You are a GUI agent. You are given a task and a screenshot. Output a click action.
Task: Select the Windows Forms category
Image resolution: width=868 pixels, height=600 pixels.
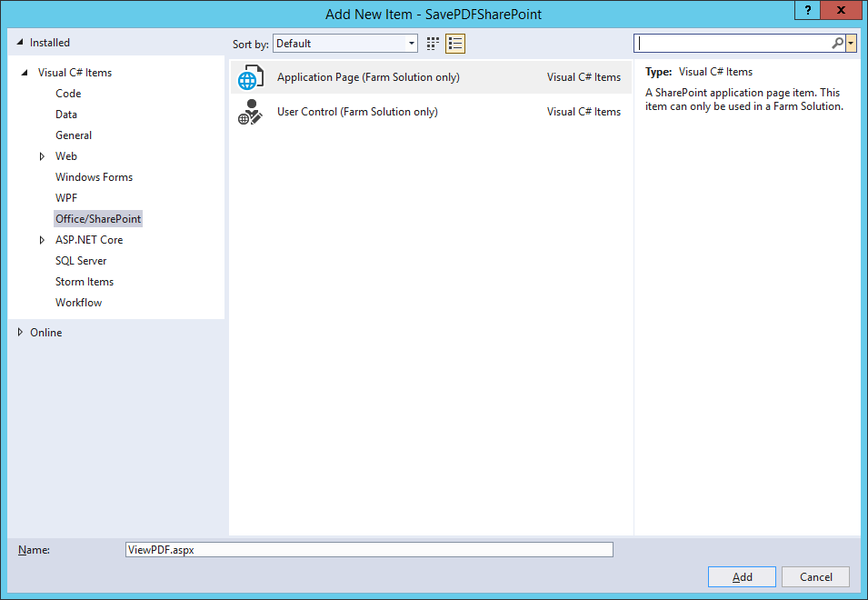point(95,177)
